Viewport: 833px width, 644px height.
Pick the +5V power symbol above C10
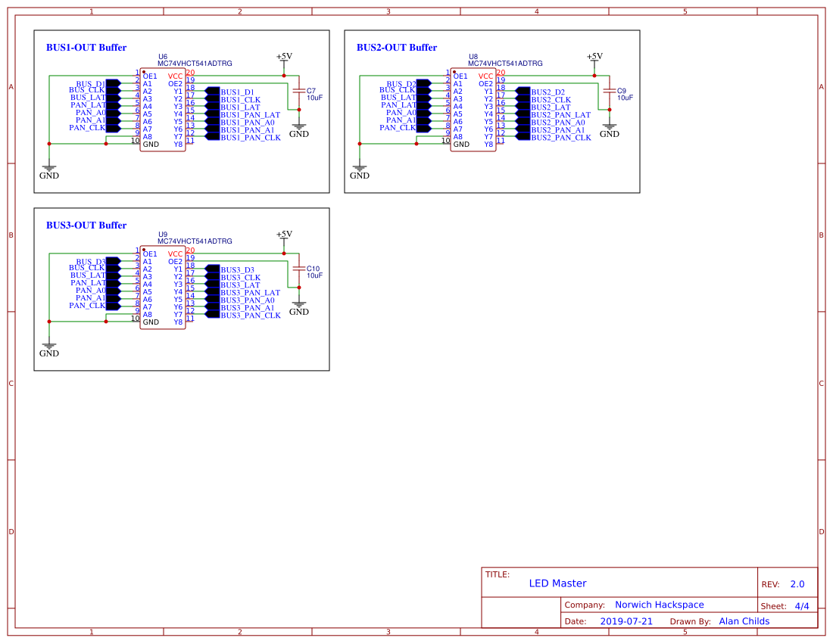pyautogui.click(x=284, y=238)
